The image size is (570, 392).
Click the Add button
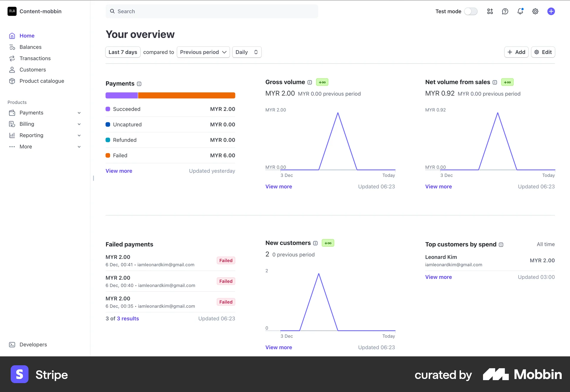[x=516, y=52]
